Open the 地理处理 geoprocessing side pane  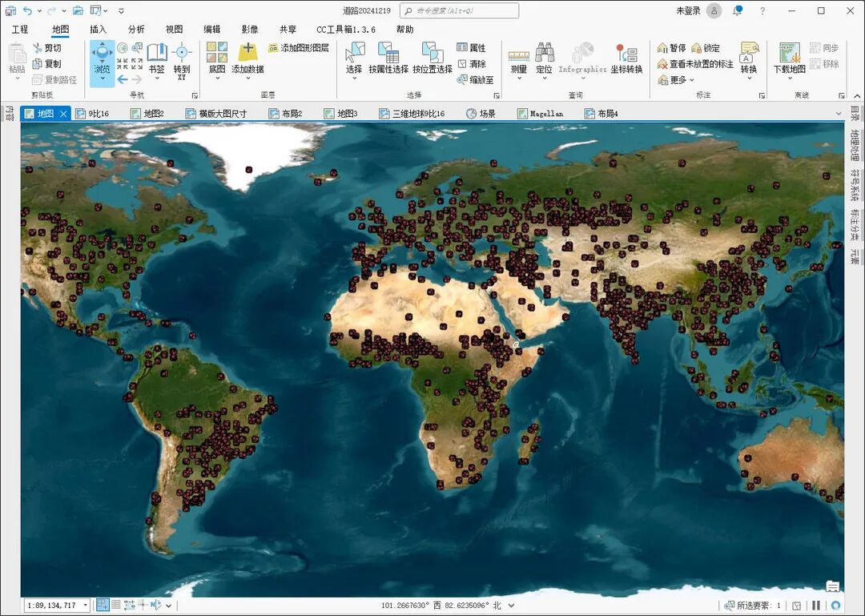[x=855, y=145]
